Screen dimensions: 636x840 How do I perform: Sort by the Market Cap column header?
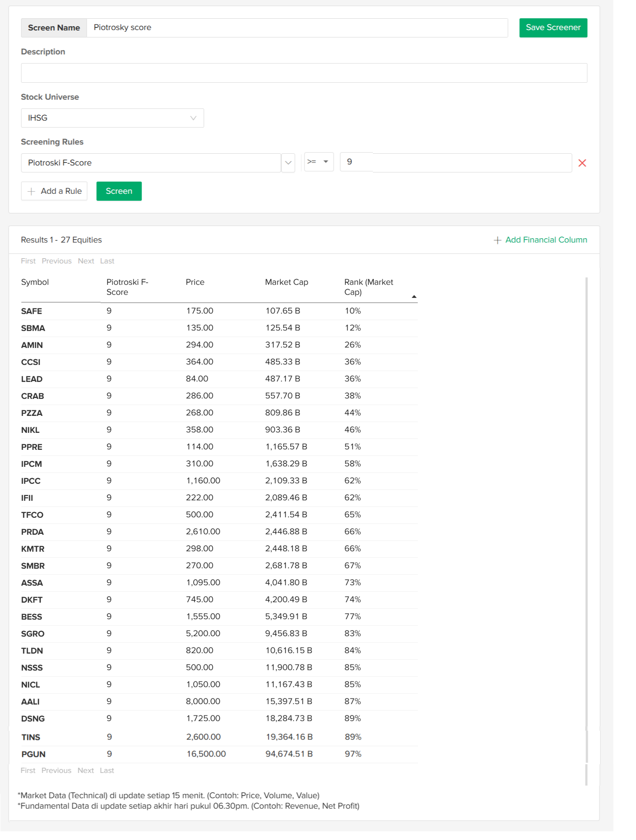(x=286, y=282)
